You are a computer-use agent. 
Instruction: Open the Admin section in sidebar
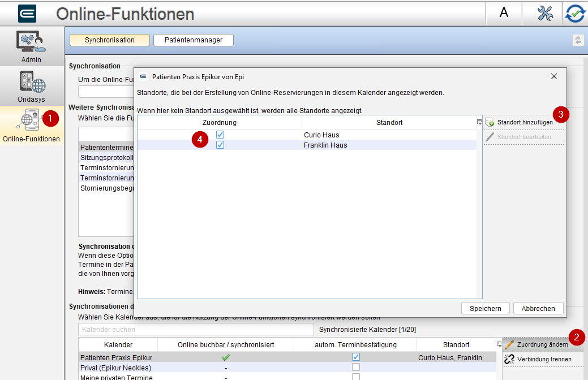pyautogui.click(x=32, y=46)
